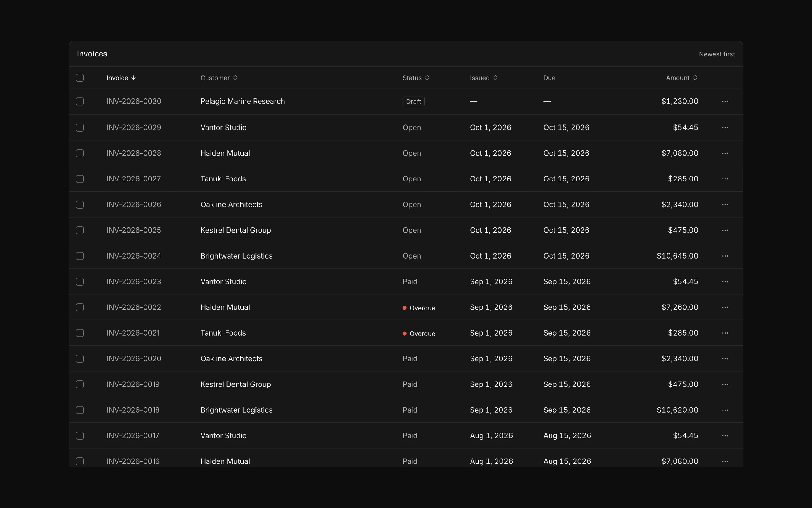The height and width of the screenshot is (508, 812).
Task: Show more actions for INV-2026-0026
Action: (725, 205)
